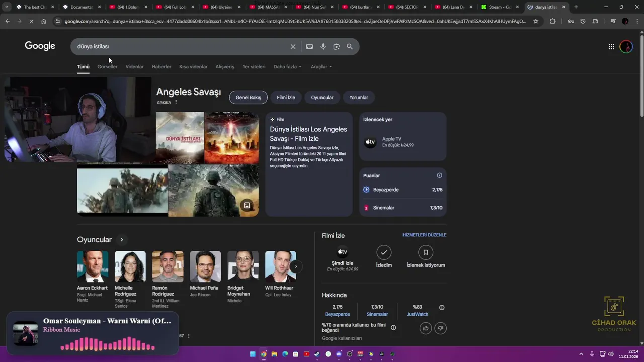Open Steam from the taskbar

[x=317, y=354]
